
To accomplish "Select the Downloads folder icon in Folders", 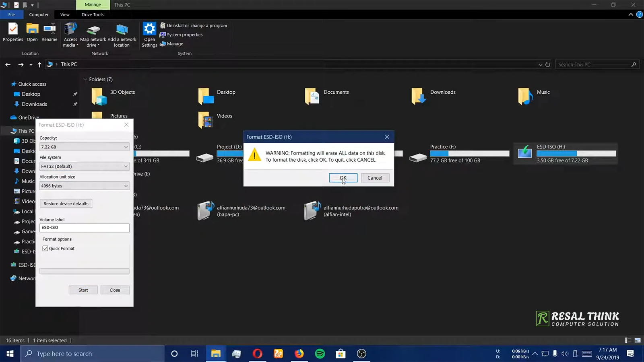I will coord(419,97).
